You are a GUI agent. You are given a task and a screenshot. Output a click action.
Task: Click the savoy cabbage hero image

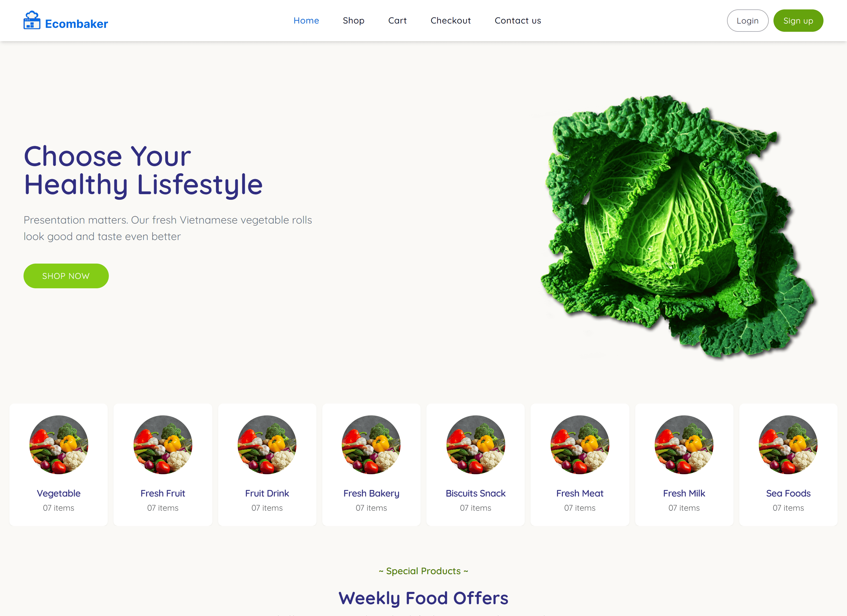[678, 226]
